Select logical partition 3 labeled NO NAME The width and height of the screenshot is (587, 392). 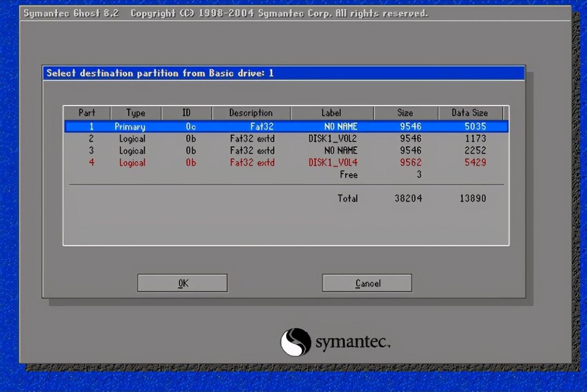(x=286, y=150)
